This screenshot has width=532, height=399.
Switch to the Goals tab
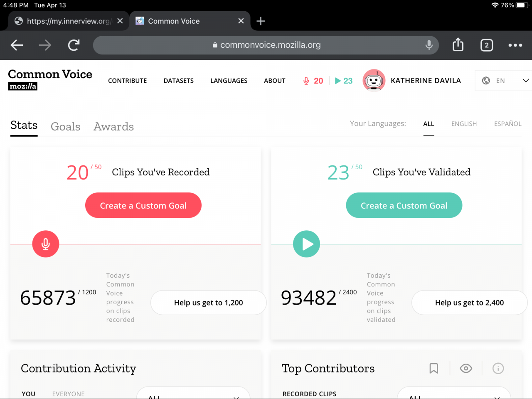(65, 126)
